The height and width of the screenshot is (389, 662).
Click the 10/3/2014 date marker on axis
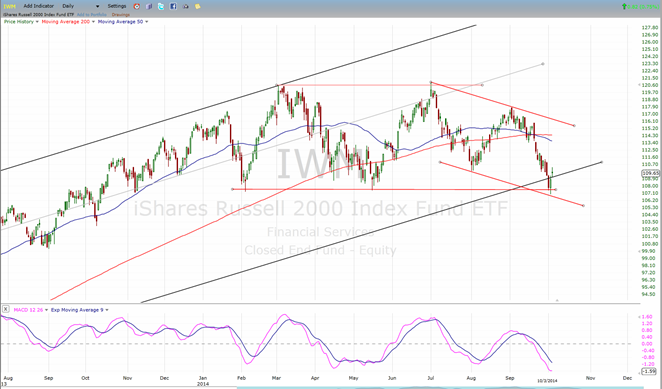point(547,381)
